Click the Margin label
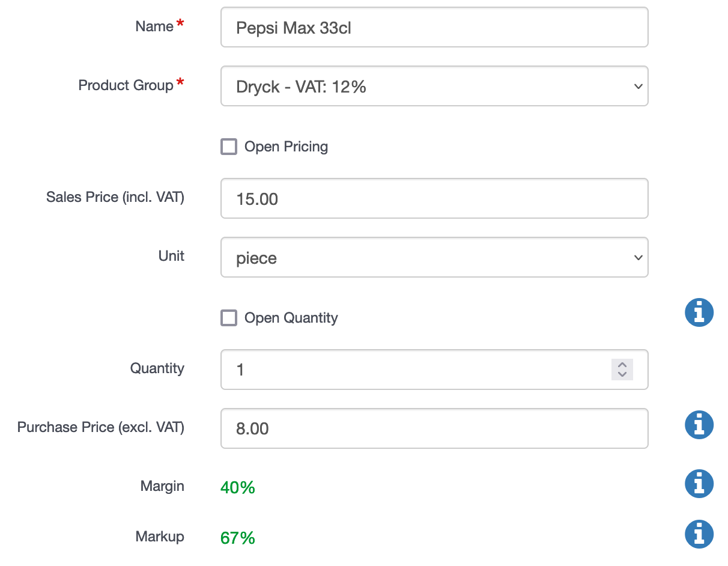This screenshot has height=566, width=728. coord(162,486)
